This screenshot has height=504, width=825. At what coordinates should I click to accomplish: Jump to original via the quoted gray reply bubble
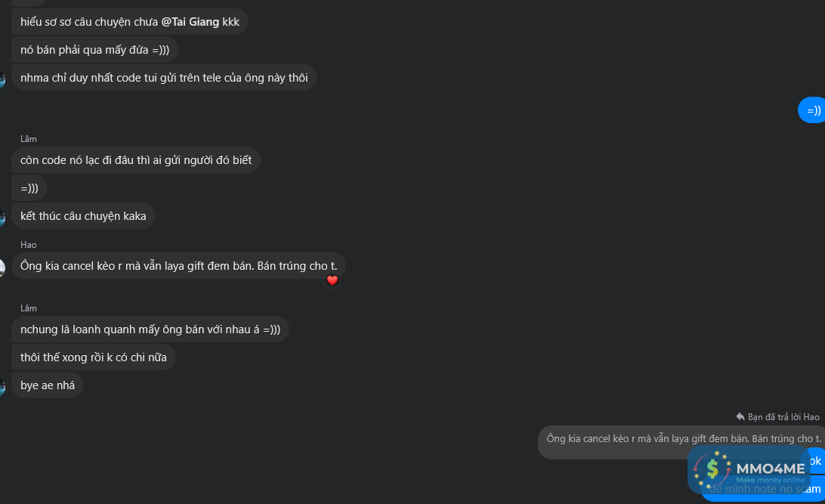(x=680, y=439)
